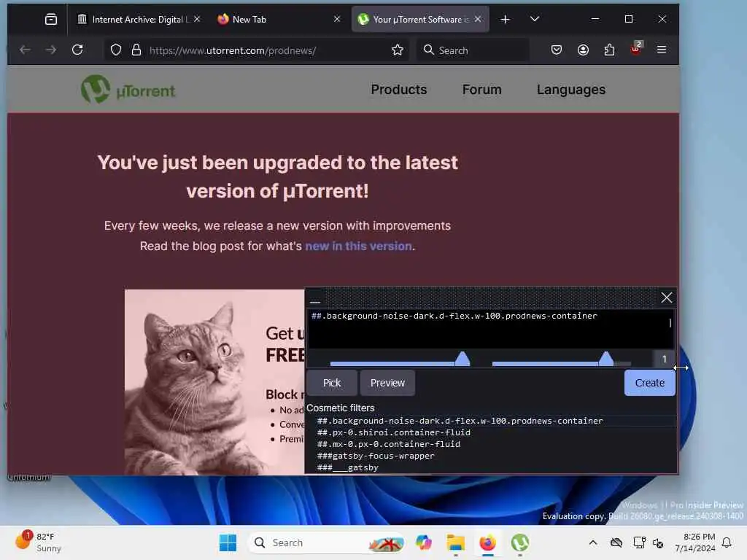Show site security padlock info

click(x=136, y=50)
